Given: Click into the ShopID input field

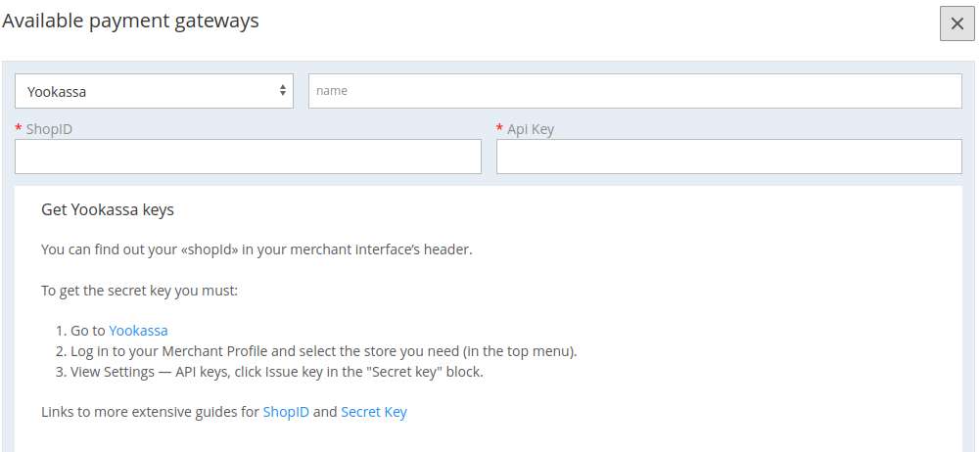Looking at the screenshot, I should tap(248, 157).
